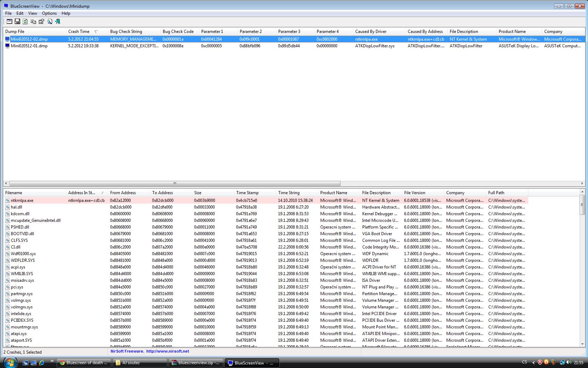This screenshot has height=368, width=588.
Task: Select the BOOTVID.dll driver row
Action: pos(266,234)
